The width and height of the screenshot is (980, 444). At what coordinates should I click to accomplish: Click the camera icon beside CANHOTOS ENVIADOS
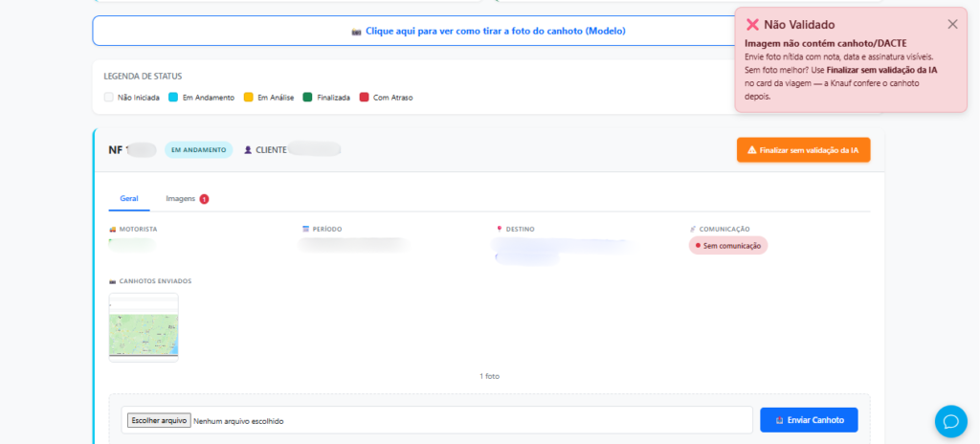pos(113,281)
